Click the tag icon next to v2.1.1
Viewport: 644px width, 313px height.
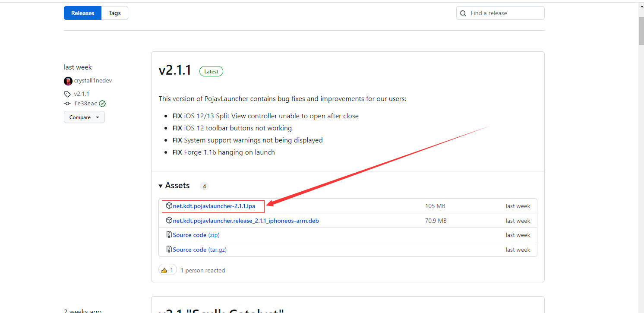[x=67, y=94]
